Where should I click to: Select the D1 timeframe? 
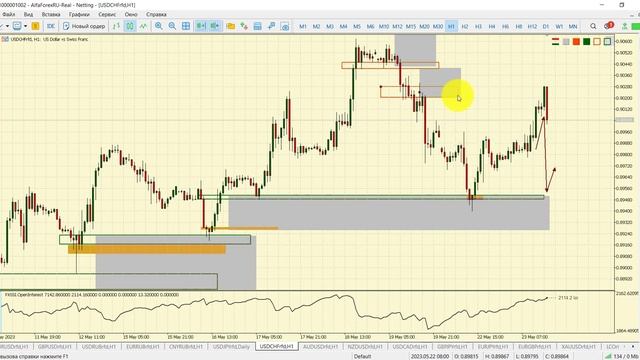(546, 26)
